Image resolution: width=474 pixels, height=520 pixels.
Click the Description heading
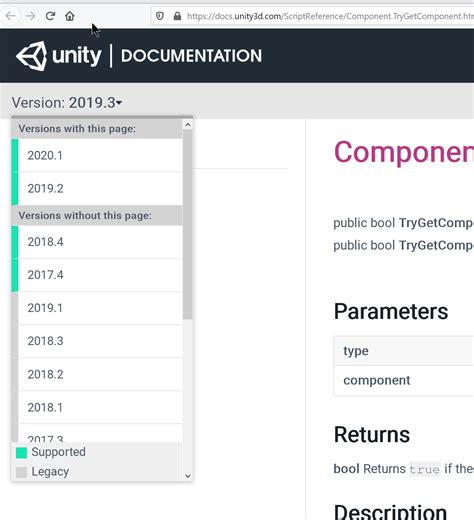click(390, 512)
